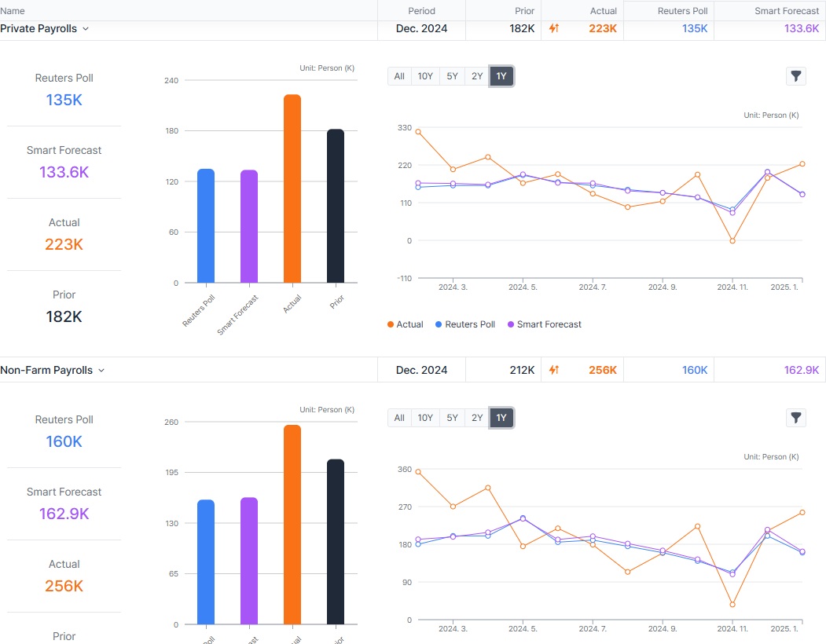
Task: Click the dark Prior bar in Private Payrolls
Action: [x=336, y=206]
